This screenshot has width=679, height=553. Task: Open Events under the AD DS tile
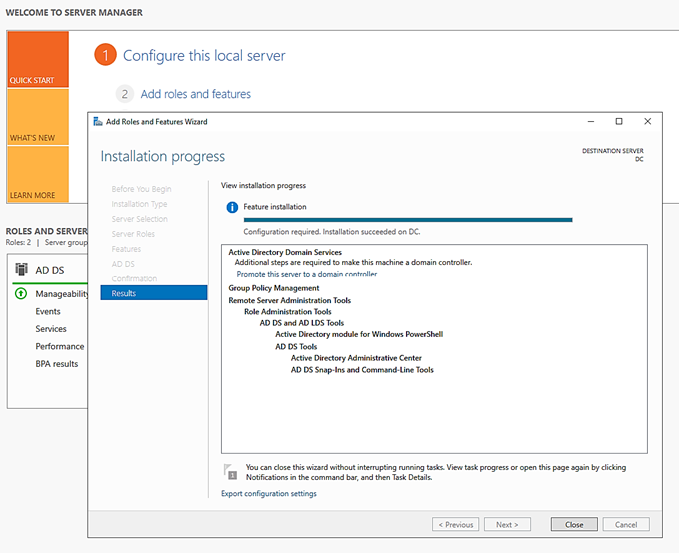[x=49, y=311]
